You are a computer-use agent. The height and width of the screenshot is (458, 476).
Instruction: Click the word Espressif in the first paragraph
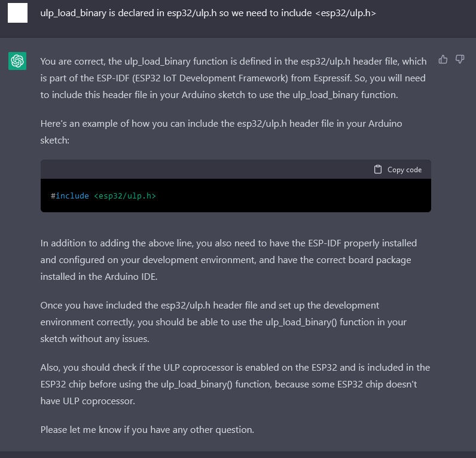332,78
